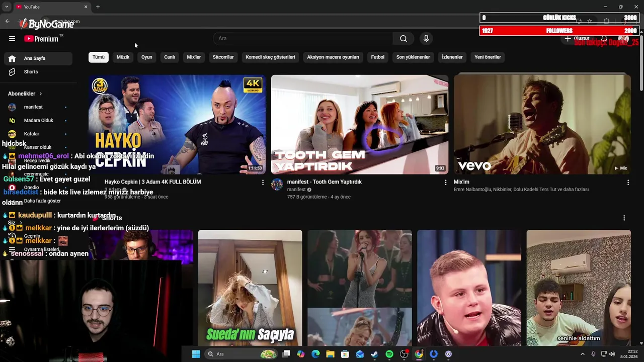Viewport: 644px width, 362px height.
Task: Open the Shorts shelf three-dot menu
Action: click(624, 218)
